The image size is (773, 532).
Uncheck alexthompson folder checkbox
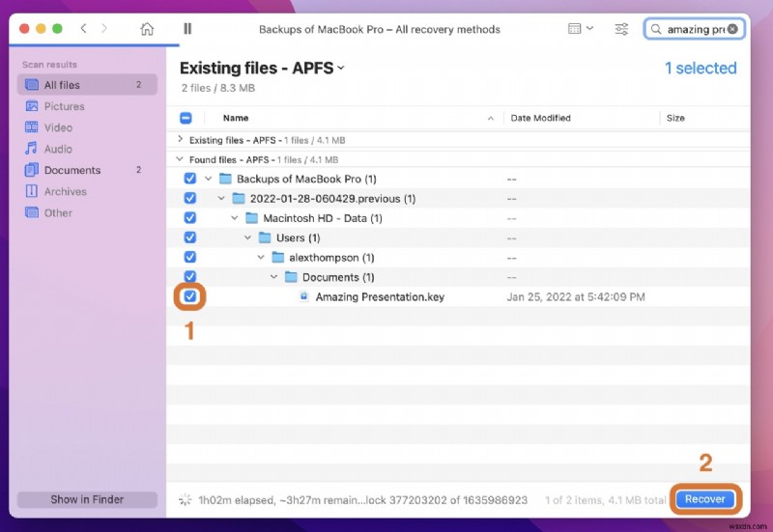pos(189,257)
